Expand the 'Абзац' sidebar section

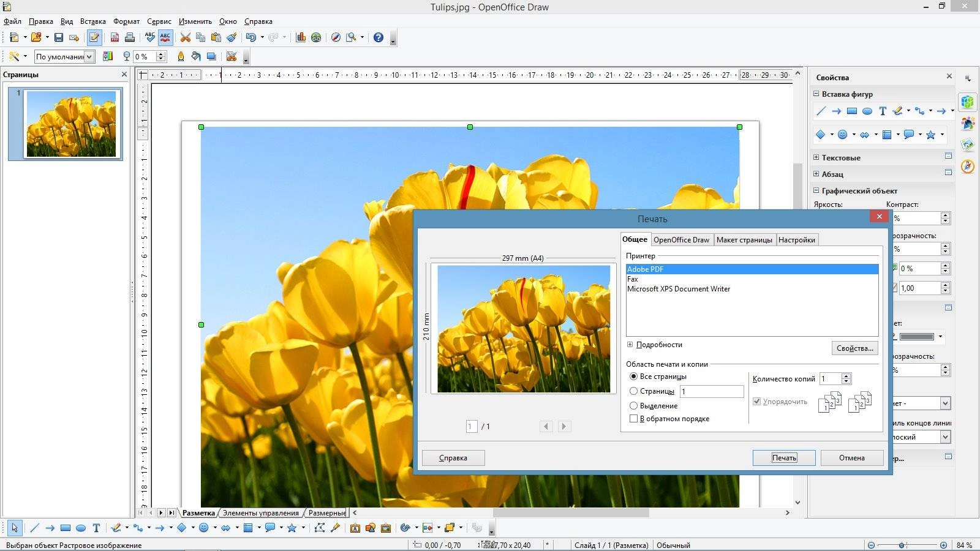(816, 174)
